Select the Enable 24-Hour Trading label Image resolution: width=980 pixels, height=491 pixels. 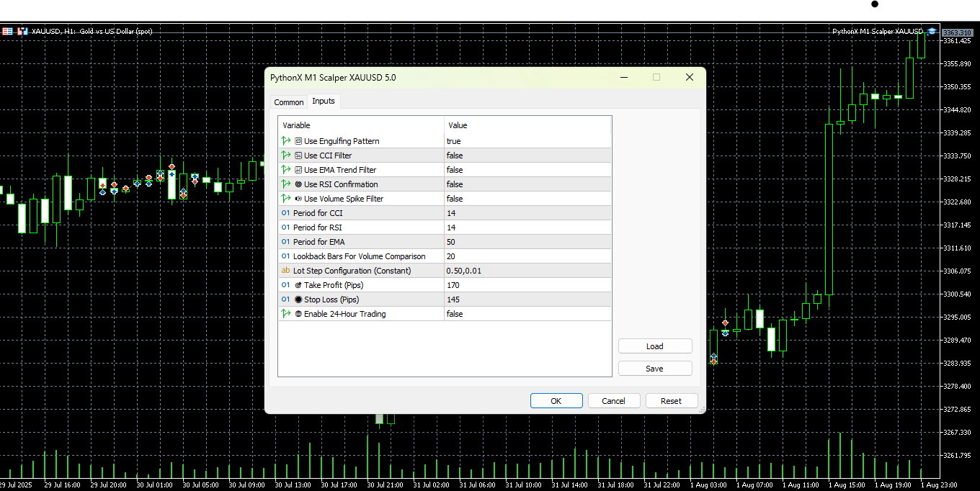[344, 314]
